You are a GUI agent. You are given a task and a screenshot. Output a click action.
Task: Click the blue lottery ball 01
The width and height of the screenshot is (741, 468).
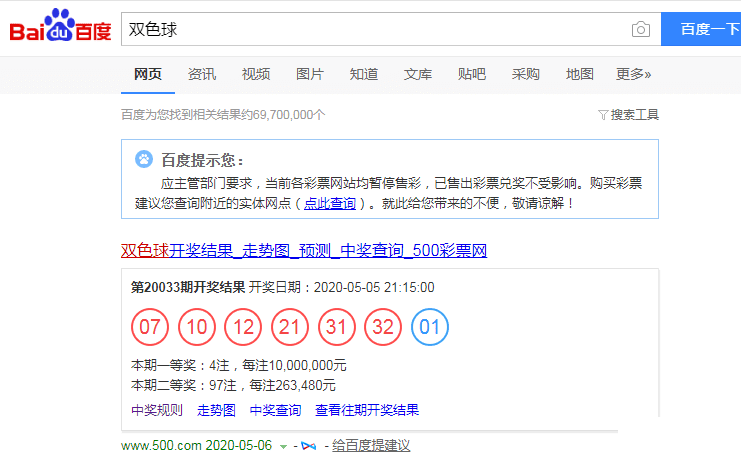tap(430, 327)
